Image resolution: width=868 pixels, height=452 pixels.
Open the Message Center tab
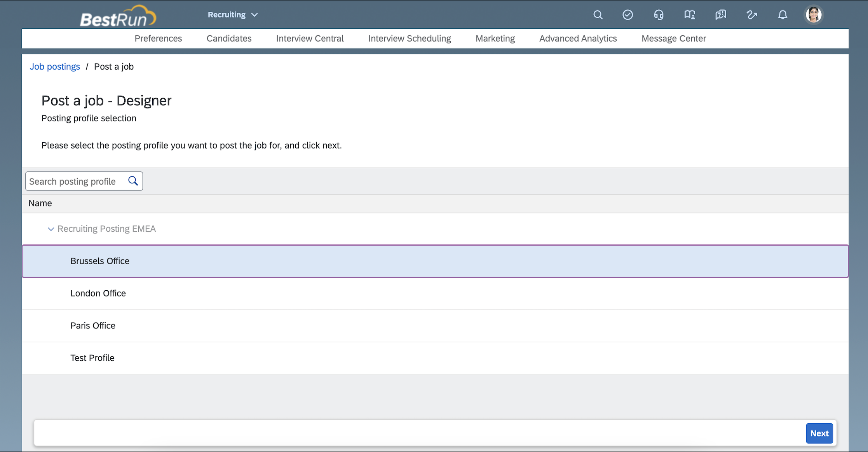point(674,38)
